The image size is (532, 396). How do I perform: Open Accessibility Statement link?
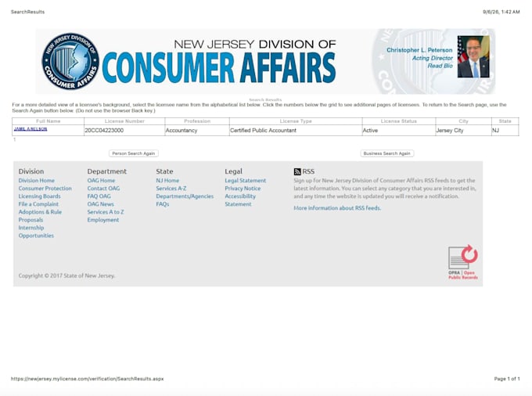click(x=240, y=200)
